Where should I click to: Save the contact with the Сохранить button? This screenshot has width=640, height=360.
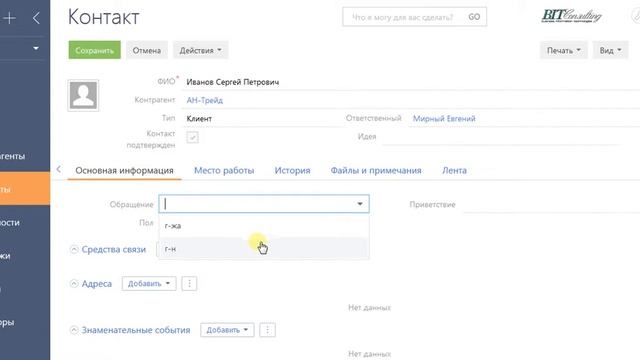click(x=94, y=50)
